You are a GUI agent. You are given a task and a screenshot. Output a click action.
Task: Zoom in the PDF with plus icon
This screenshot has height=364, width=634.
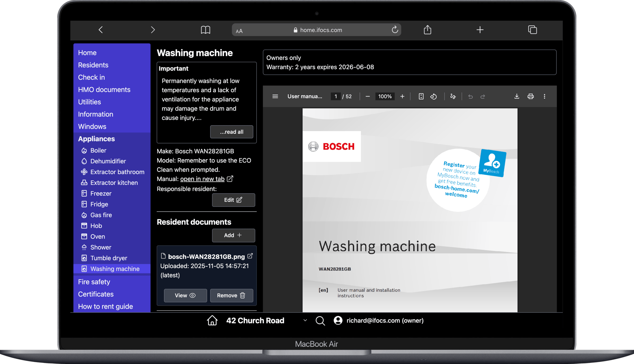click(402, 96)
